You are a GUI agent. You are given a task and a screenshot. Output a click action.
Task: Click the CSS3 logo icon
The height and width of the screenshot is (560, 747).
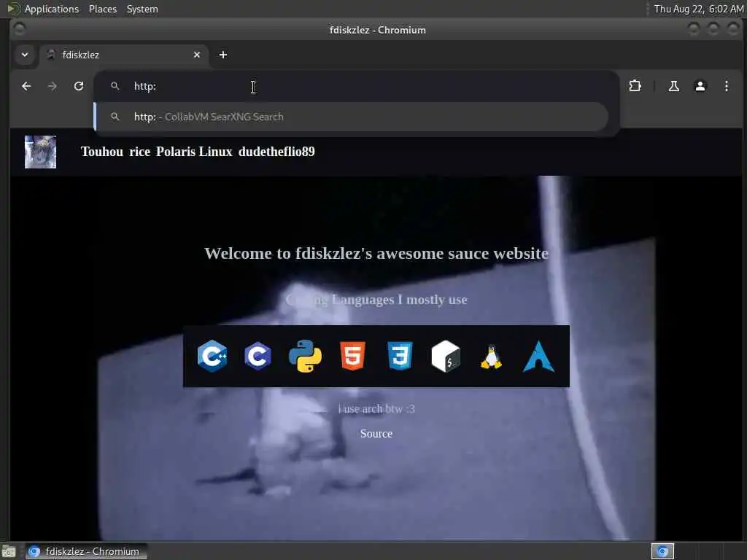coord(400,356)
